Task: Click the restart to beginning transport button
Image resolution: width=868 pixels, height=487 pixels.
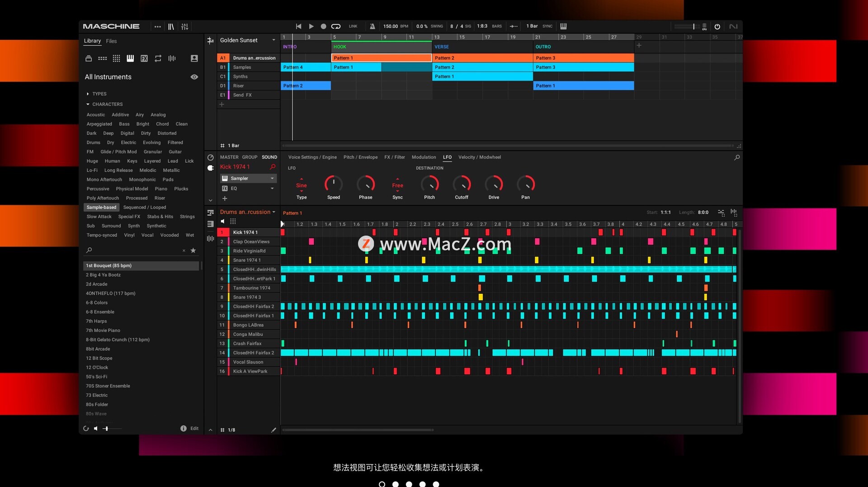Action: (298, 26)
